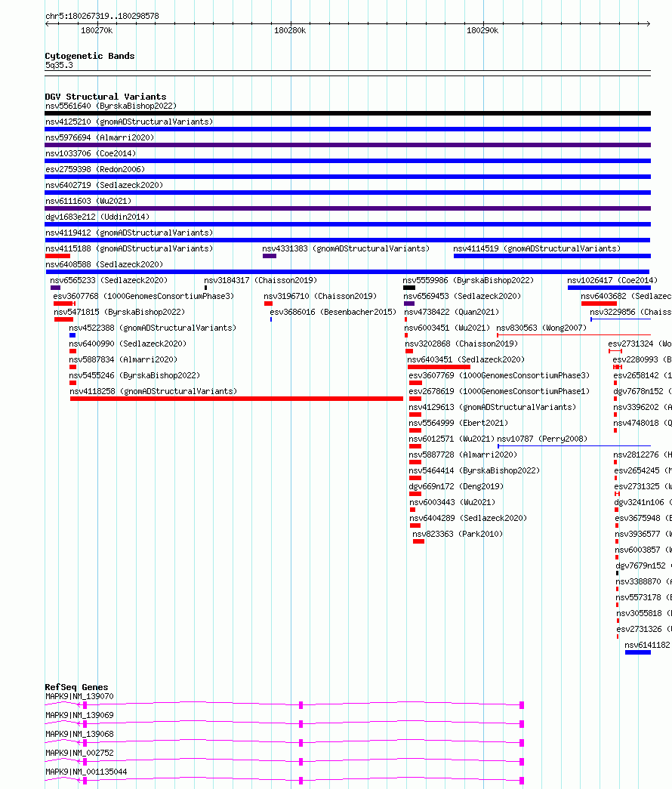Viewport: 672px width, 789px height.
Task: Click the nsv5561640 (ByrskaBishop2022) variant label
Action: coord(111,106)
